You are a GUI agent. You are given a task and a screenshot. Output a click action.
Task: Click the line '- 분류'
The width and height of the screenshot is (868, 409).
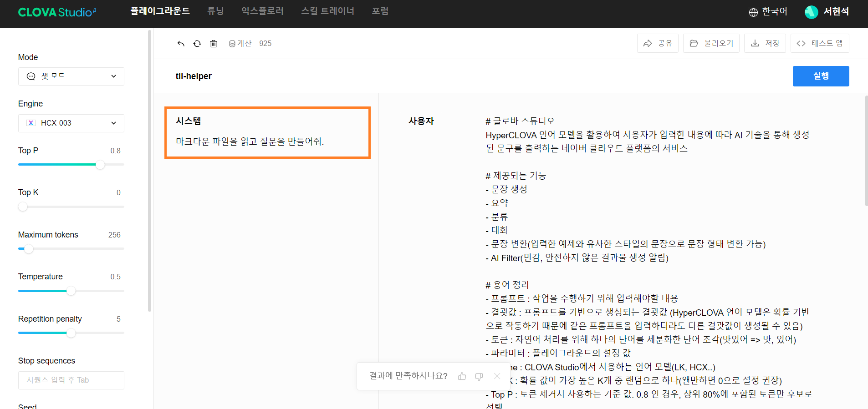[496, 217]
